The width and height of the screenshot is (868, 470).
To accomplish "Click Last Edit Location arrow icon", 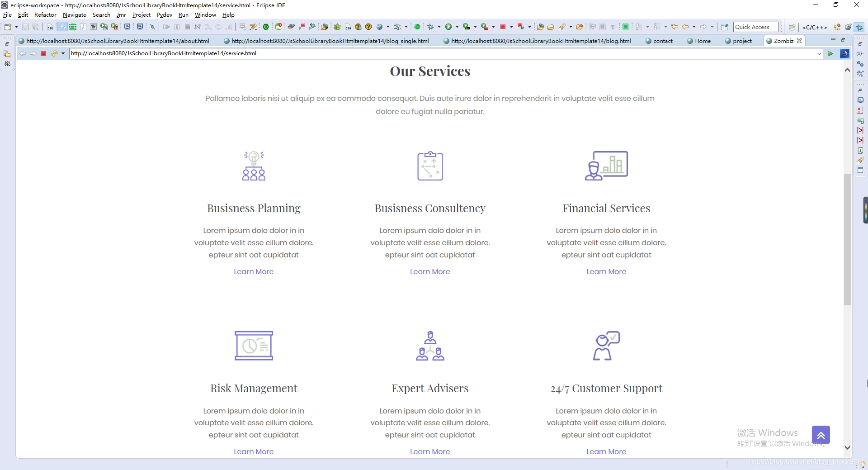I will 675,27.
